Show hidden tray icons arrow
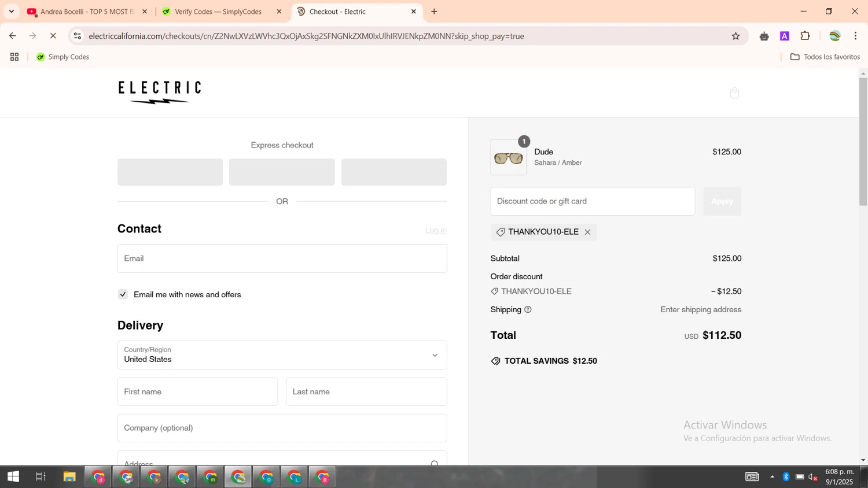868x488 pixels. (x=772, y=477)
